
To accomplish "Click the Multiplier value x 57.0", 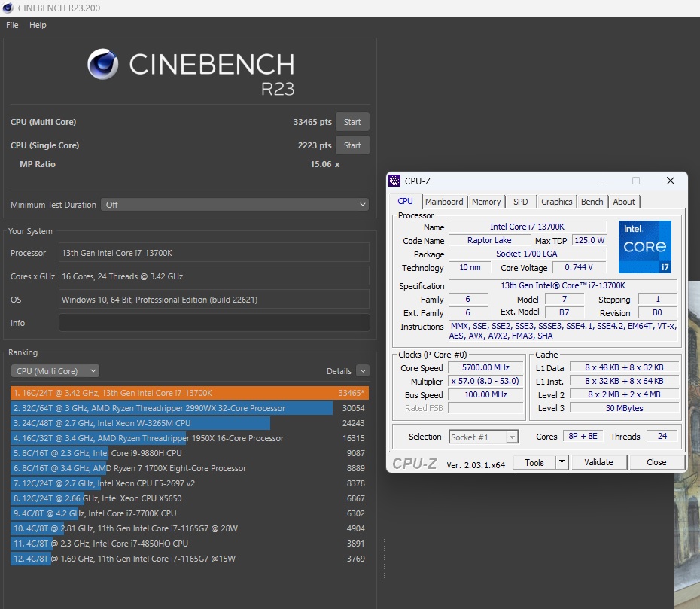I will coord(485,382).
